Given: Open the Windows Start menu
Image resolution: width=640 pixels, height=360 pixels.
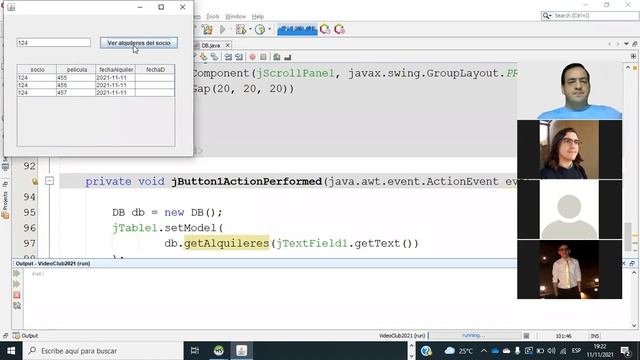Looking at the screenshot, I should 11,351.
